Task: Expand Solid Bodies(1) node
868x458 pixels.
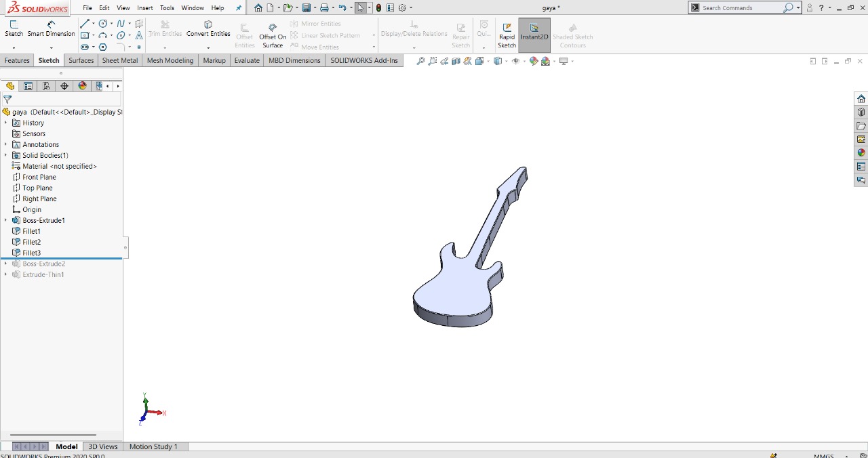Action: pyautogui.click(x=5, y=155)
